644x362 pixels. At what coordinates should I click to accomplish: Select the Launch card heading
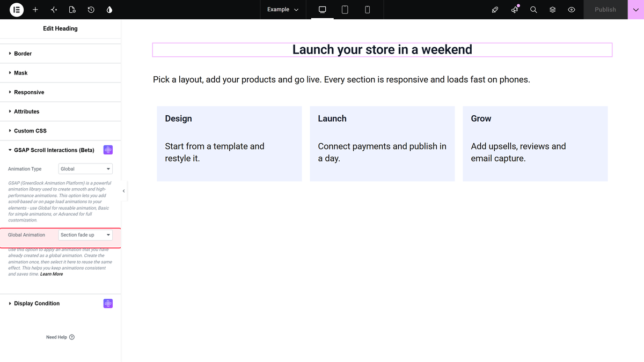[332, 119]
